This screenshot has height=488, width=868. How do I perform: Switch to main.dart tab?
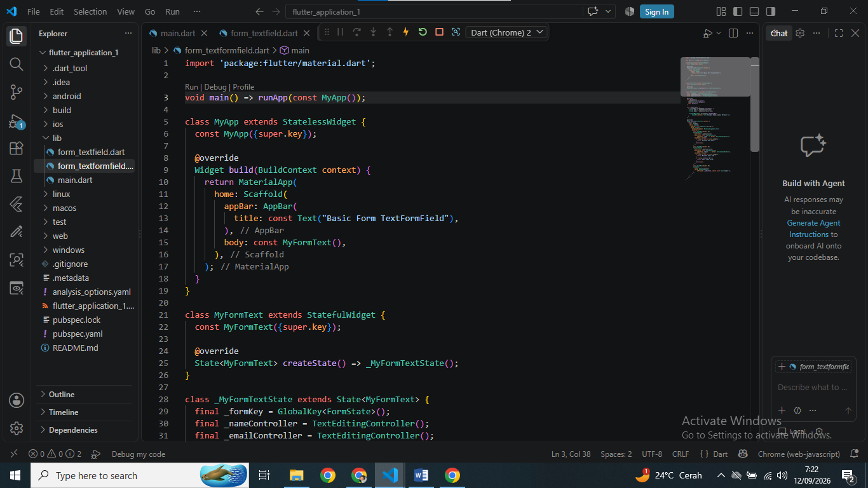click(178, 33)
